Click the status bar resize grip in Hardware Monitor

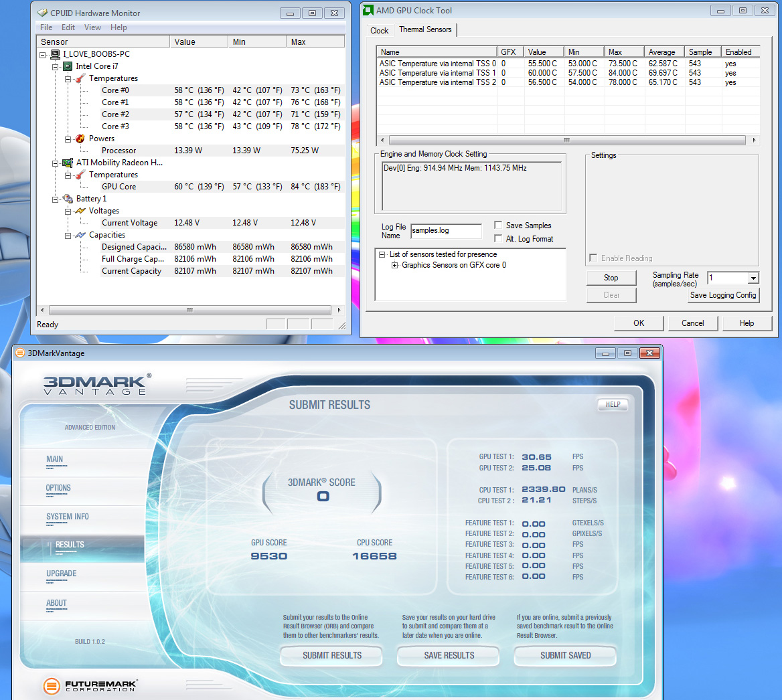click(341, 325)
